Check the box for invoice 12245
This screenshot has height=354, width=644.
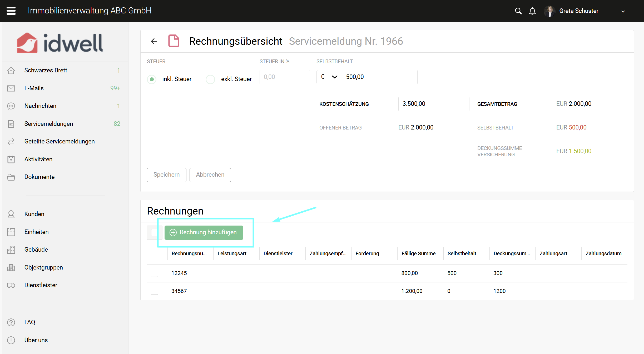click(155, 273)
